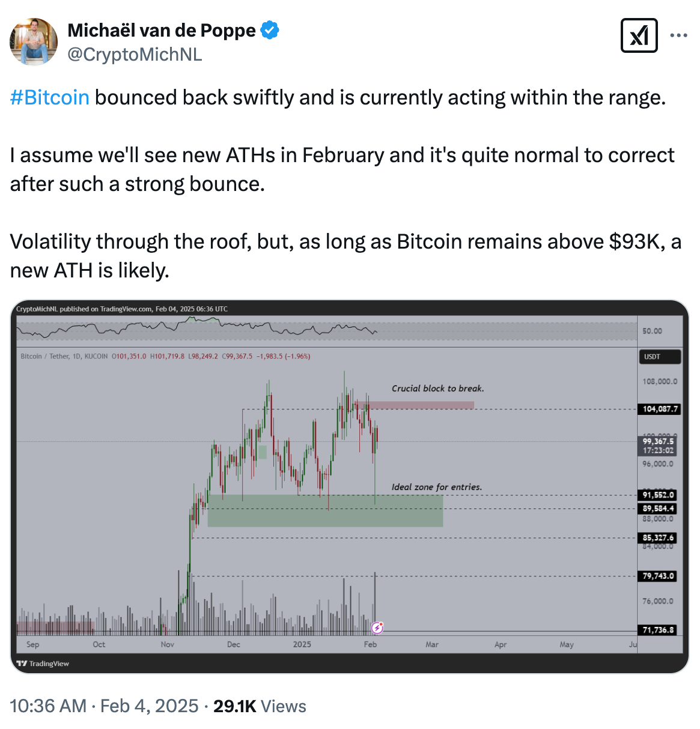
Task: Open the three-dot more options menu
Action: [x=678, y=35]
